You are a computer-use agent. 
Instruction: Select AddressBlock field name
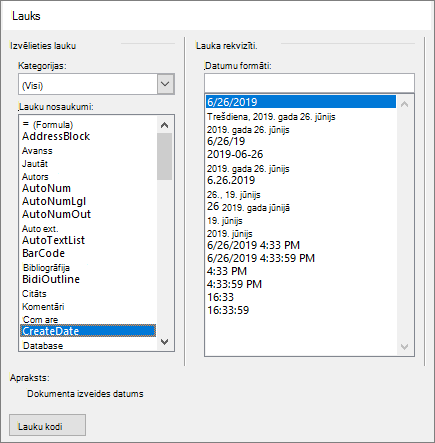[x=56, y=136]
